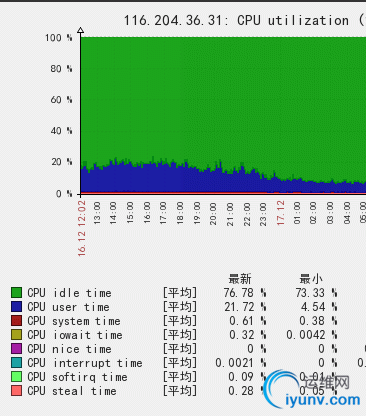Click the minimum system value 0.38 %
This screenshot has width=366, height=416.
point(318,321)
